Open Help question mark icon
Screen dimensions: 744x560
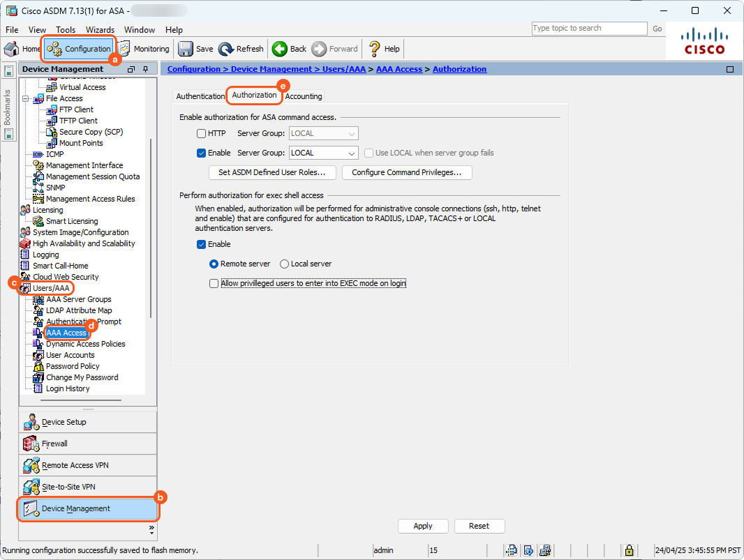coord(375,49)
